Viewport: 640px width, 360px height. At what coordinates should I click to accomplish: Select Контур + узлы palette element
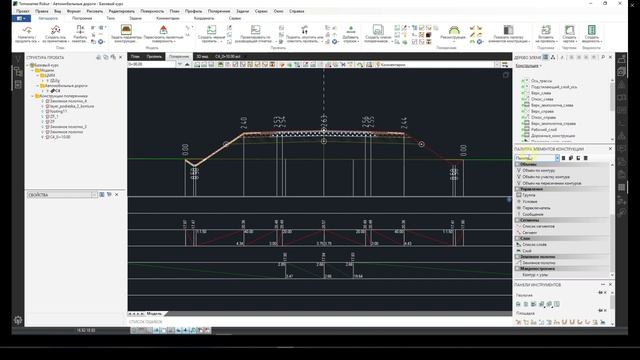(x=535, y=275)
